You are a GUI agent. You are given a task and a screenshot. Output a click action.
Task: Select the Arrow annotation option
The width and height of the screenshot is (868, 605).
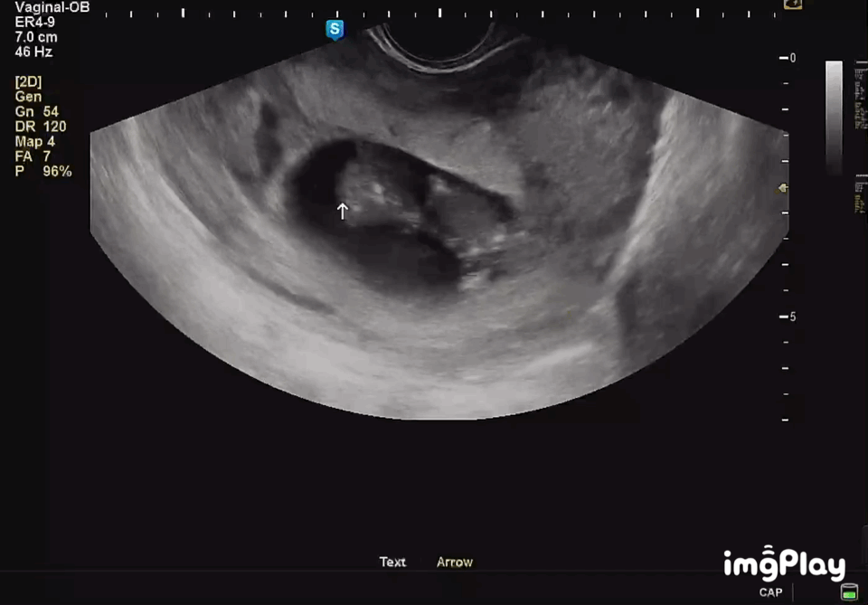click(x=455, y=562)
